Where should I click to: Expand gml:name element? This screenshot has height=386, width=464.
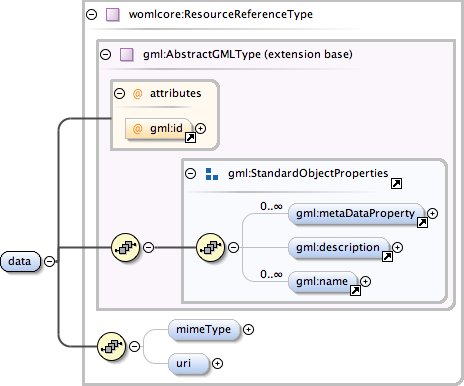[x=365, y=281]
